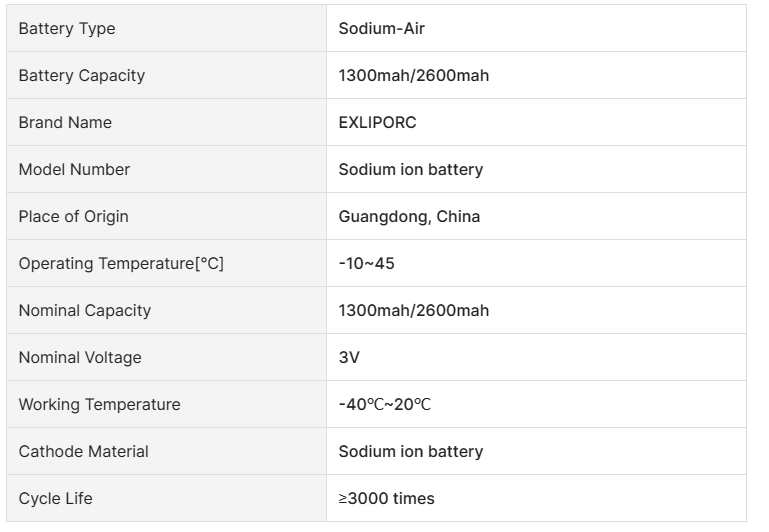Click the Working Temperature label
Image resolution: width=769 pixels, height=532 pixels.
(x=99, y=405)
